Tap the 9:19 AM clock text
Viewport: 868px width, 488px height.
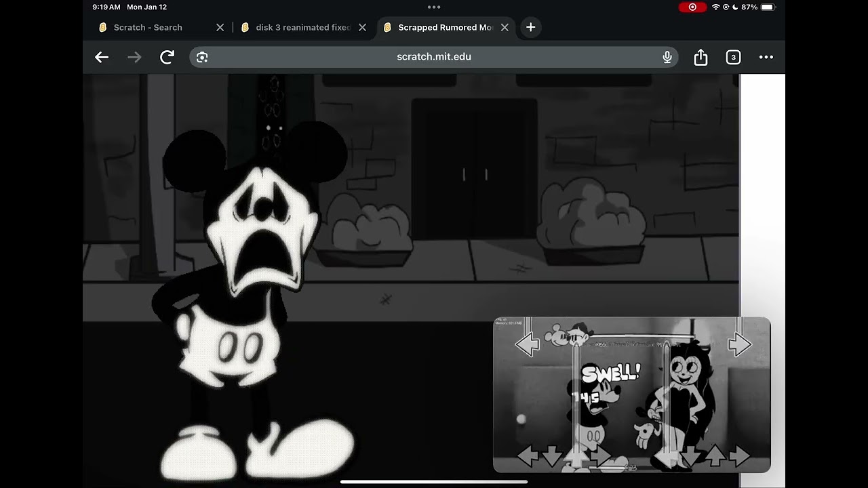[x=106, y=7]
